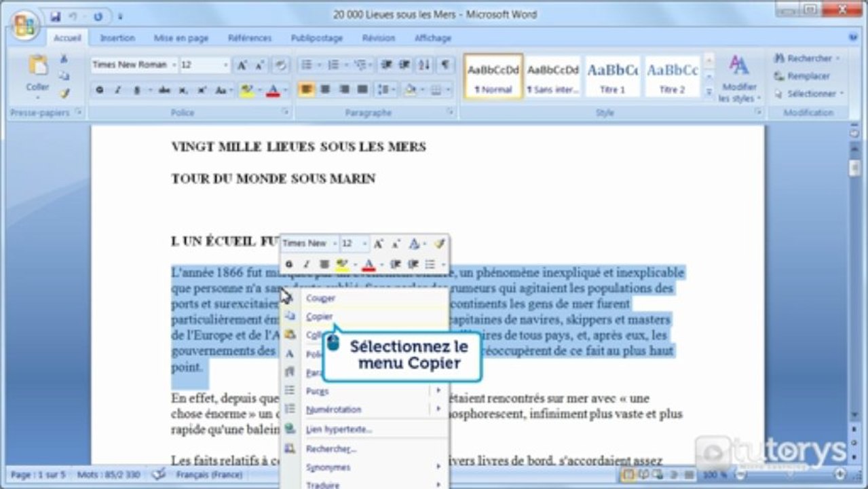Viewport: 868px width, 489px height.
Task: Toggle Underline in the ribbon Police group
Action: [x=136, y=90]
